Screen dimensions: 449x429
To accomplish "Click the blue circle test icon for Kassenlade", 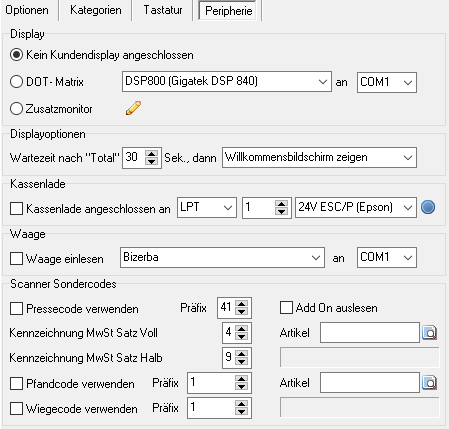I will (428, 207).
